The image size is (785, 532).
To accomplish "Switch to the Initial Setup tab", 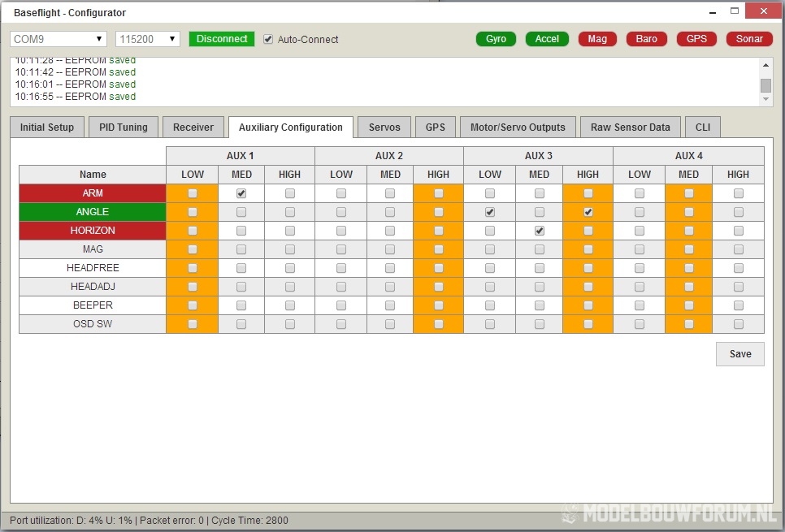I will pos(46,128).
